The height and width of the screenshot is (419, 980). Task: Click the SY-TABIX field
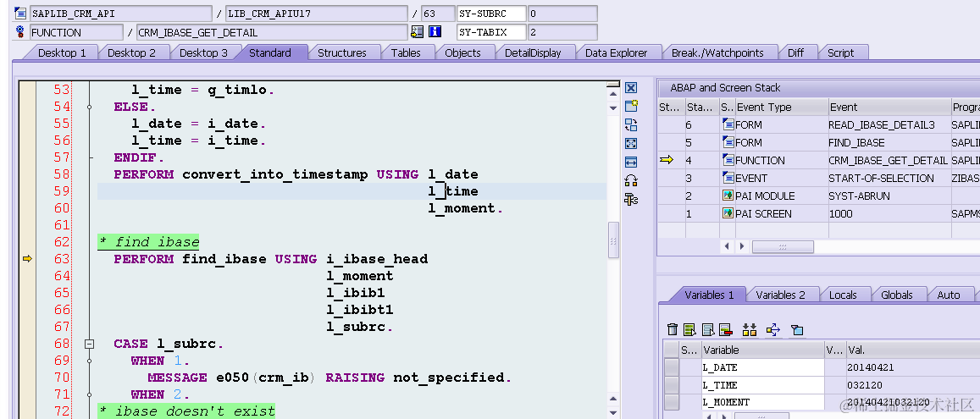click(562, 32)
